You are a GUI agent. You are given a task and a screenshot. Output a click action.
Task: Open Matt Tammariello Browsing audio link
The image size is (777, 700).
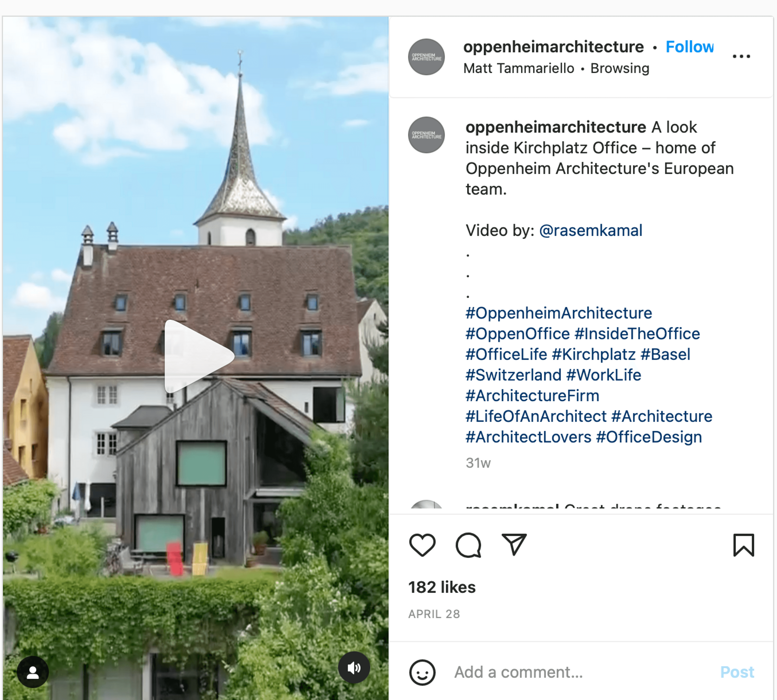coord(556,68)
